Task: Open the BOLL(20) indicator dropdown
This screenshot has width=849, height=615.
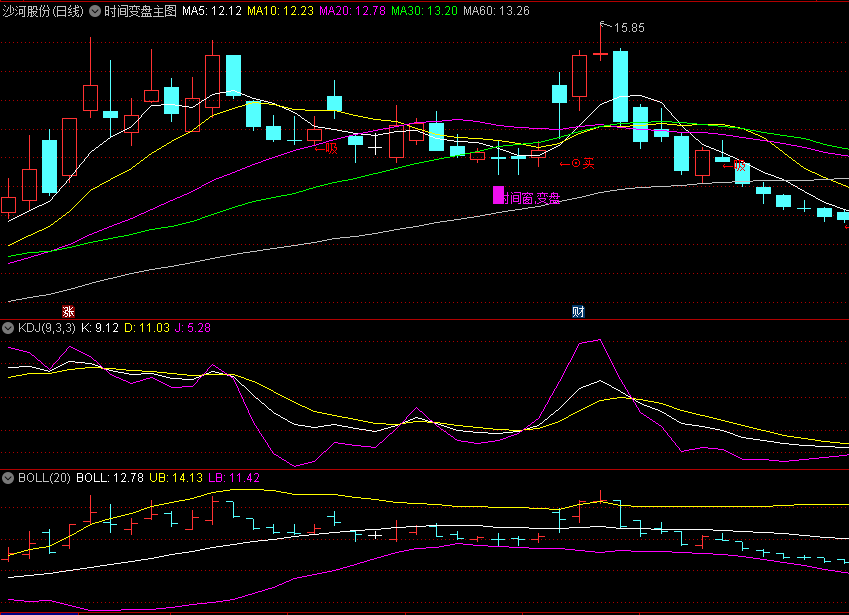Action: pyautogui.click(x=8, y=477)
